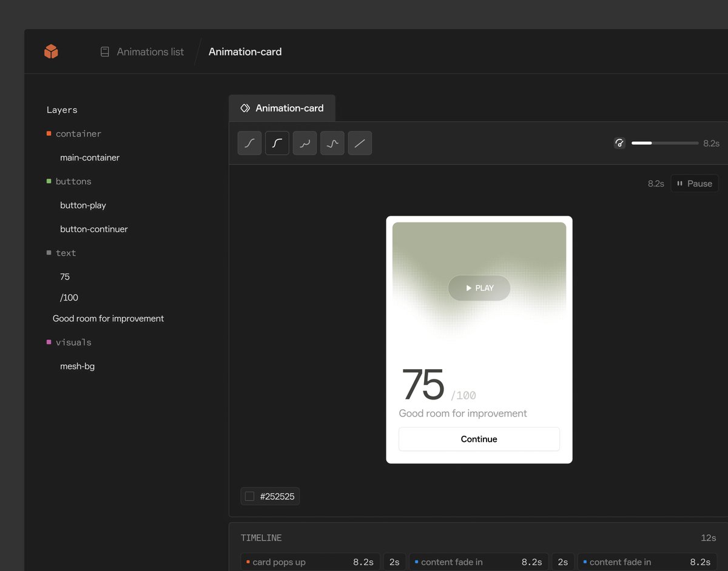Screen dimensions: 728x571
Task: Switch to the Animation-card tab
Action: [281, 108]
